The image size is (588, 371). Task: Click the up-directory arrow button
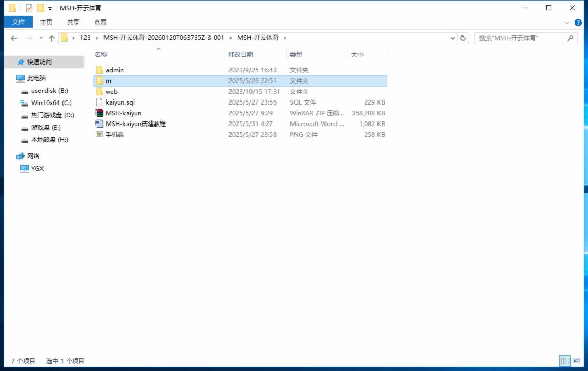click(x=51, y=38)
